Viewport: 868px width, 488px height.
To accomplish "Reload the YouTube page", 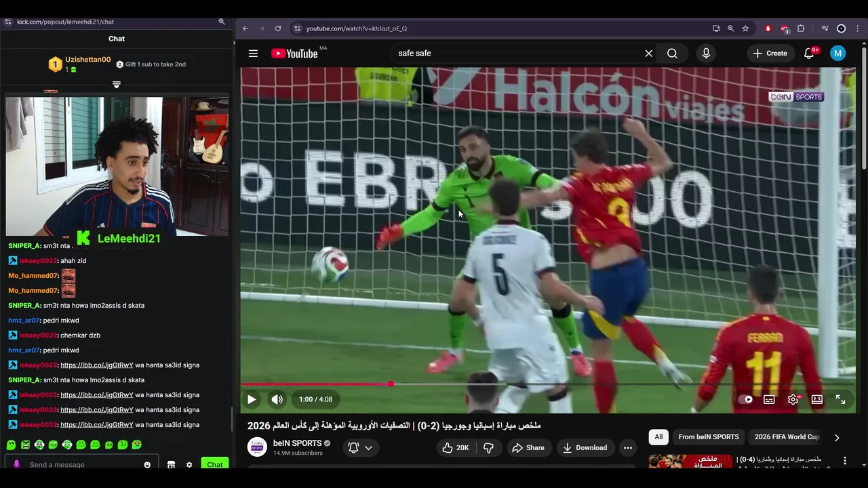I will tap(278, 28).
